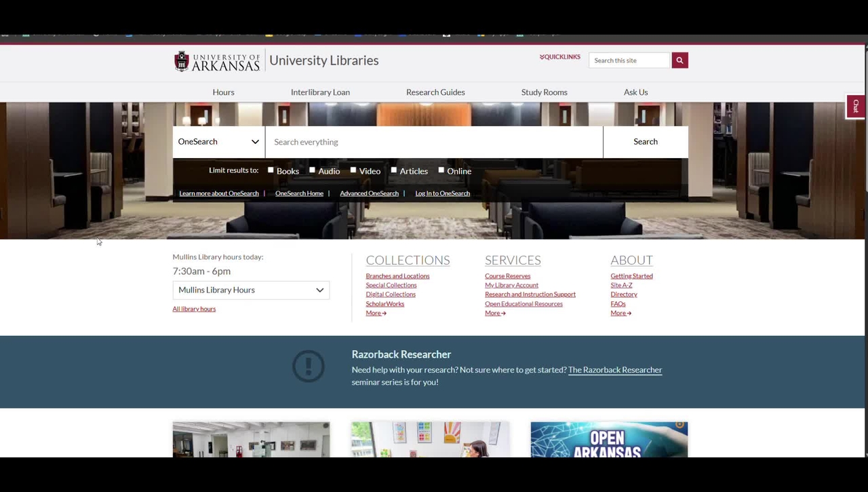Screen dimensions: 868x492
Task: Open the Research Guides menu item
Action: pyautogui.click(x=435, y=92)
